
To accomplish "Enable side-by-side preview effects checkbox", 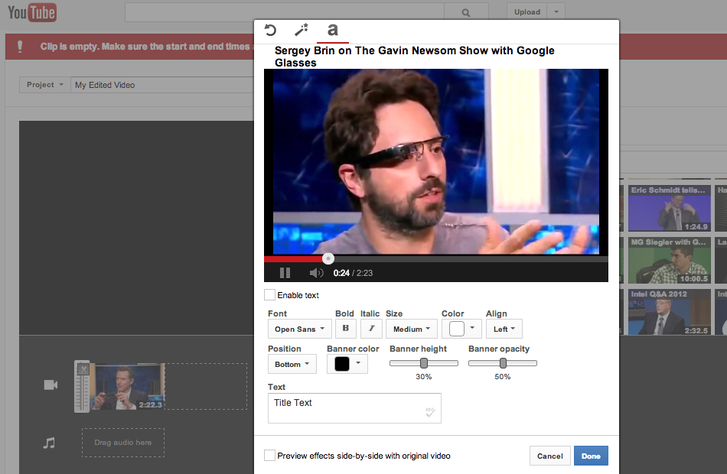I will [x=270, y=455].
